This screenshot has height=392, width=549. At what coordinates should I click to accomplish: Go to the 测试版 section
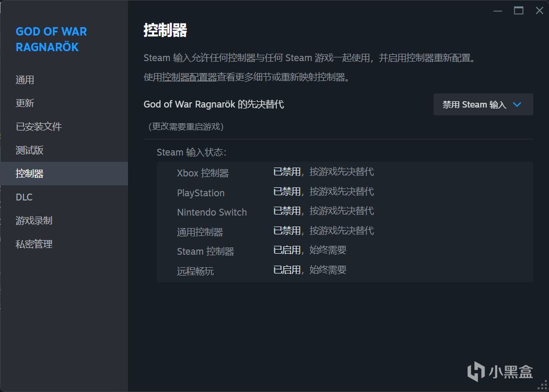(64, 150)
